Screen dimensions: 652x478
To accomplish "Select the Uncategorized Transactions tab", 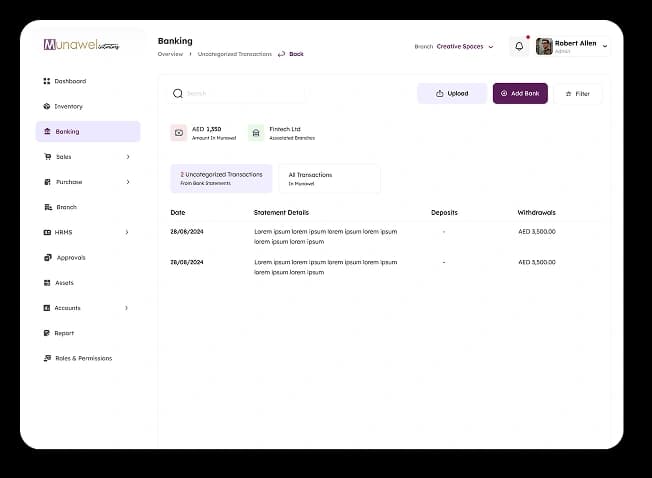I will (x=221, y=178).
